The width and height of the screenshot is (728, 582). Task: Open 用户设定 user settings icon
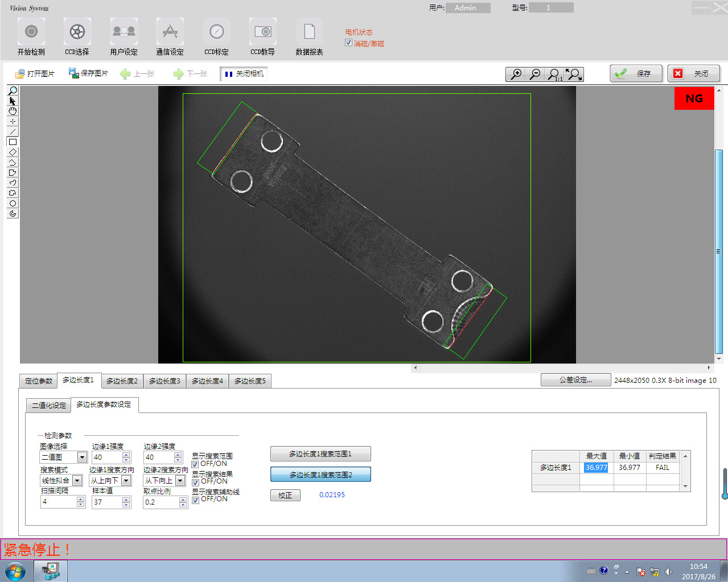point(124,32)
